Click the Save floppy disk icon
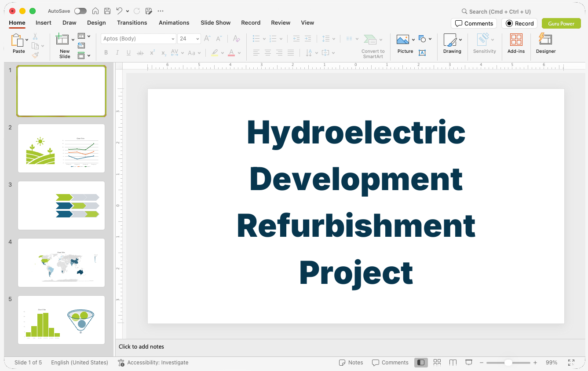This screenshot has height=371, width=588. [107, 11]
